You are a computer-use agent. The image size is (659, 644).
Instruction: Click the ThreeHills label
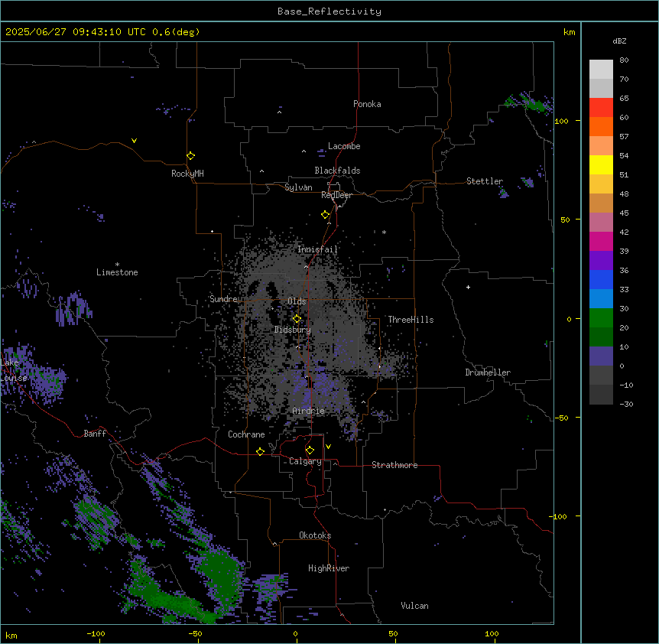(x=411, y=320)
